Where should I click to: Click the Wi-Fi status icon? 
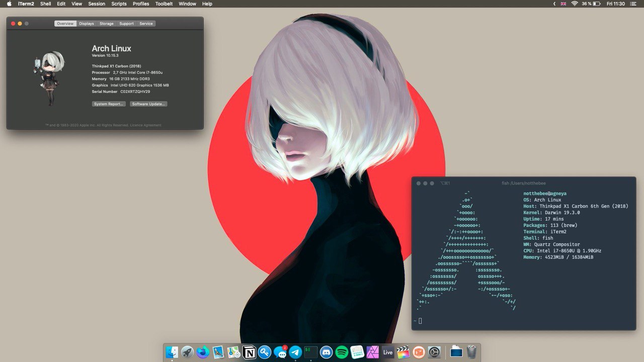[x=575, y=4]
